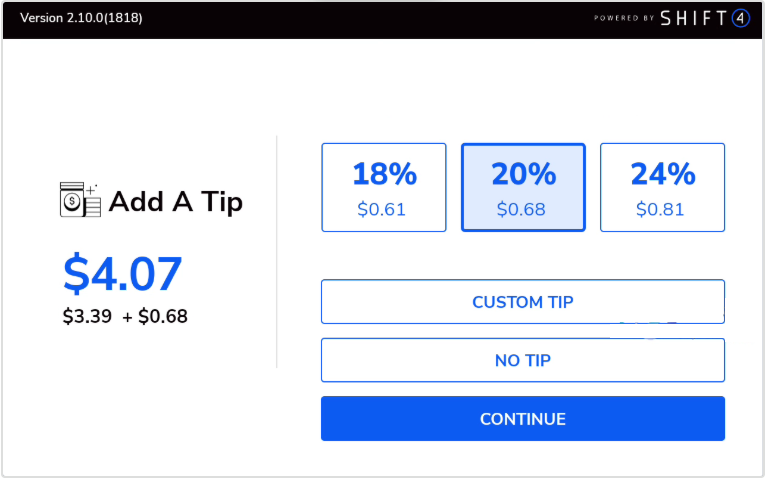Open the CUSTOM TIP entry
The image size is (767, 479).
tap(523, 302)
